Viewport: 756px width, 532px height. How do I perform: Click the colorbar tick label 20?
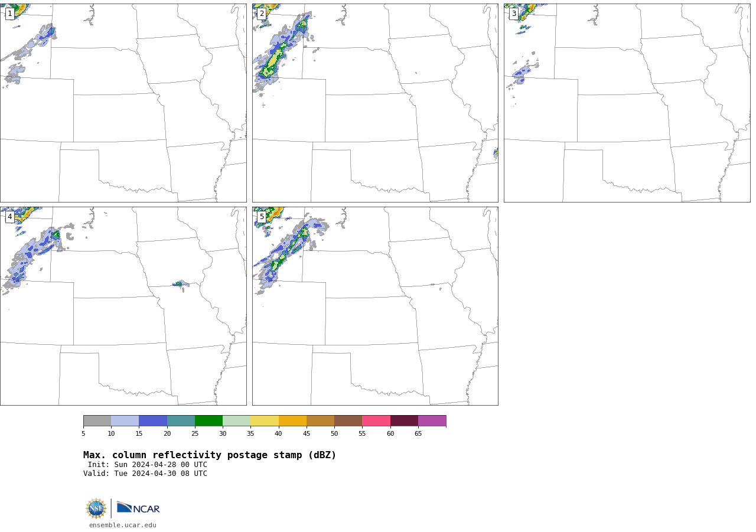[167, 433]
